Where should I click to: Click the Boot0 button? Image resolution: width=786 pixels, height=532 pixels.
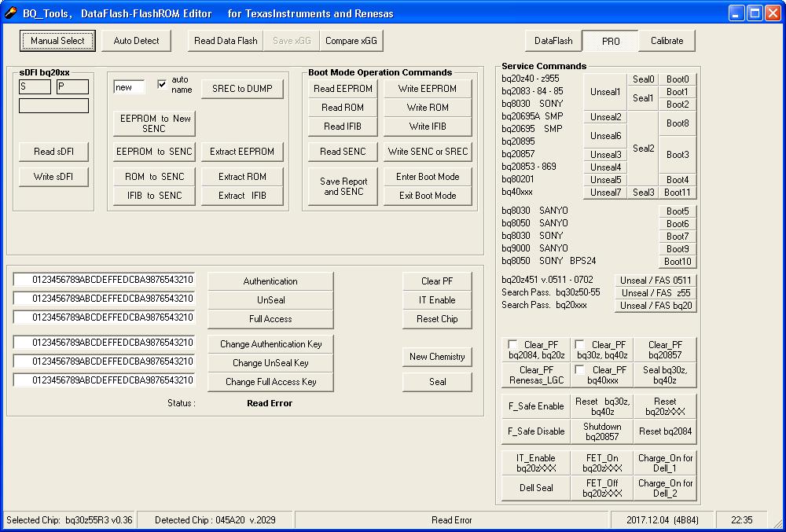pos(678,79)
